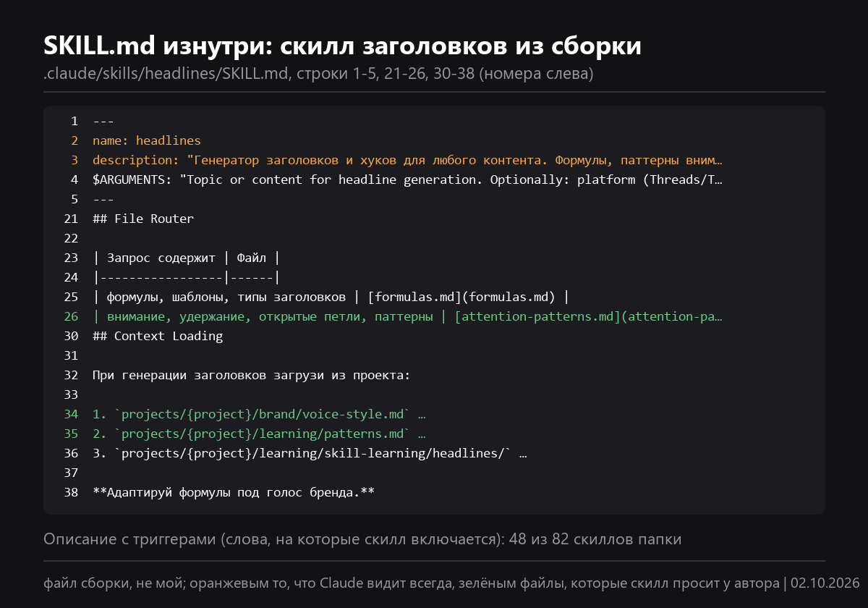The width and height of the screenshot is (868, 608).
Task: Click the 'name: headlines' line
Action: coord(147,140)
